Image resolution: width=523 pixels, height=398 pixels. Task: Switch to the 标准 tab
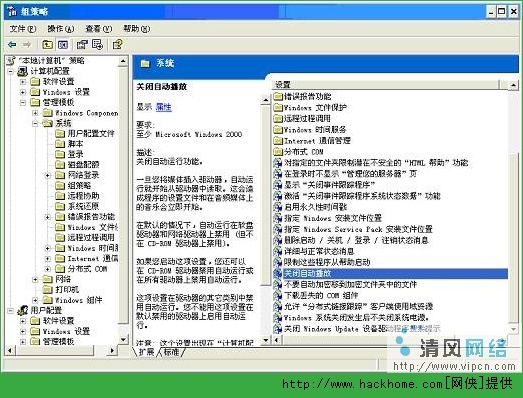pyautogui.click(x=171, y=352)
